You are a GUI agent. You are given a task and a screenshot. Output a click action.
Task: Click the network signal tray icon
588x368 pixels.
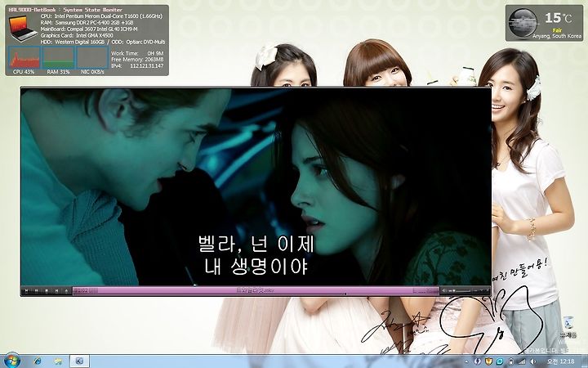coord(522,361)
